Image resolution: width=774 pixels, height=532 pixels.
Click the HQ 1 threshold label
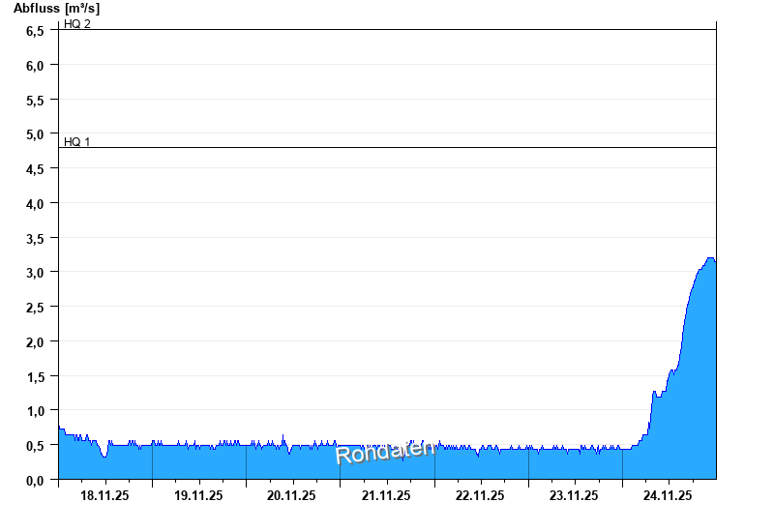coord(77,141)
